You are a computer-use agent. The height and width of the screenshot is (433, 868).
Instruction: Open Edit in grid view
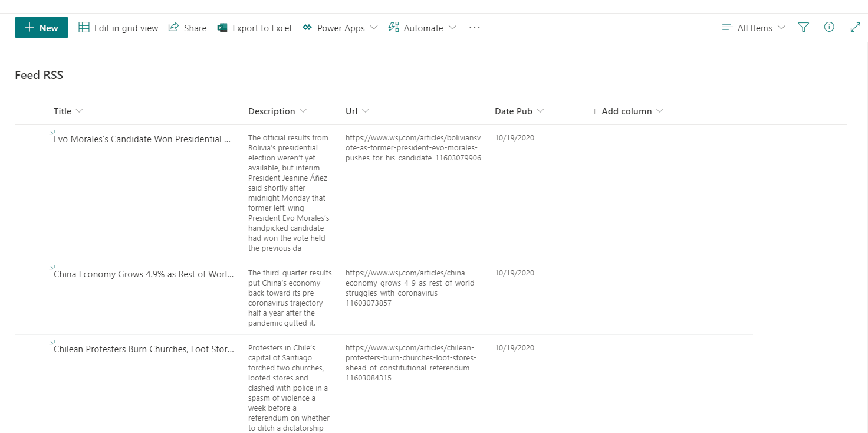point(119,28)
